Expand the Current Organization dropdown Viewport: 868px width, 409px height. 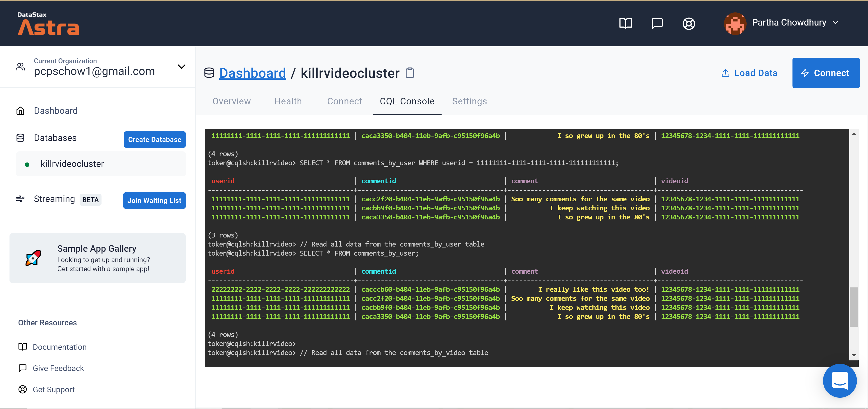[x=181, y=67]
